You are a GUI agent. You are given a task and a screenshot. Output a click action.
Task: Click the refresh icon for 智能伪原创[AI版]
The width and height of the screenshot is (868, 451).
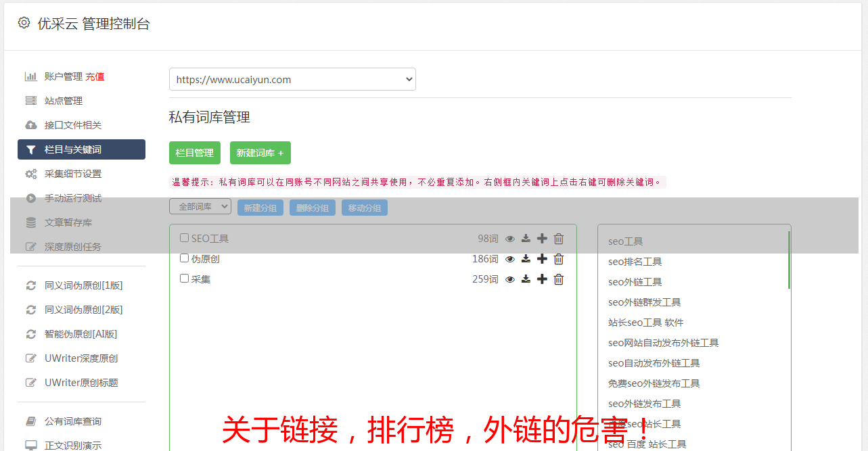tap(31, 334)
